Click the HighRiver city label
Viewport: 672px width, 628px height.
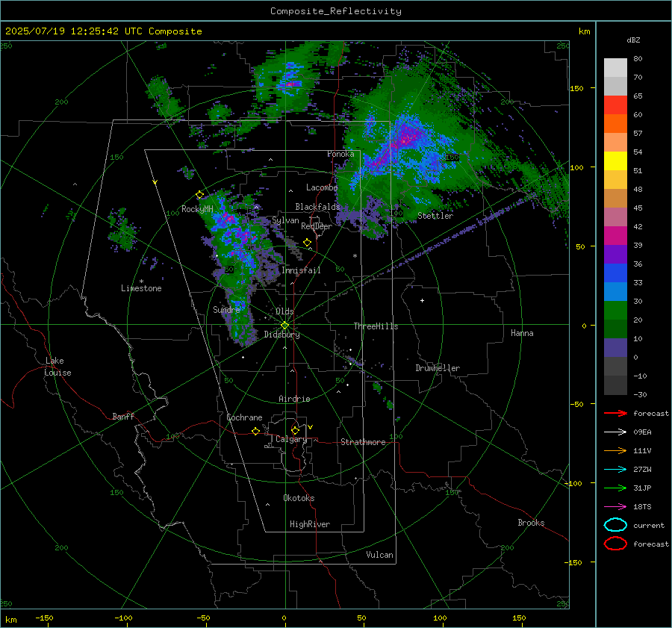pyautogui.click(x=310, y=524)
